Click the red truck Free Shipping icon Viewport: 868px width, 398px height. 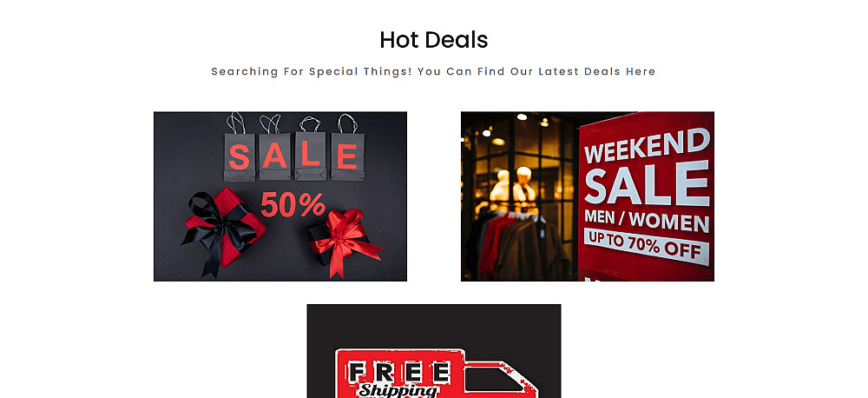(x=437, y=373)
